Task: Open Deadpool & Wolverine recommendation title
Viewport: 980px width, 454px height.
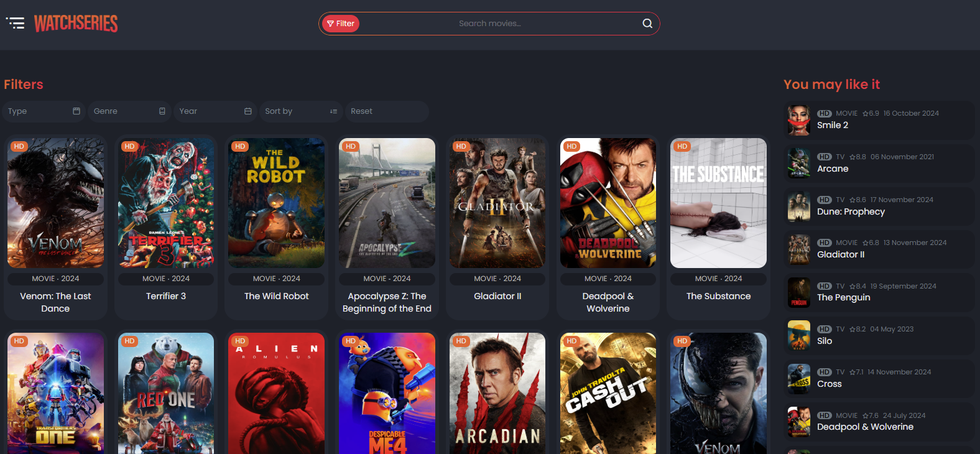Action: [865, 427]
